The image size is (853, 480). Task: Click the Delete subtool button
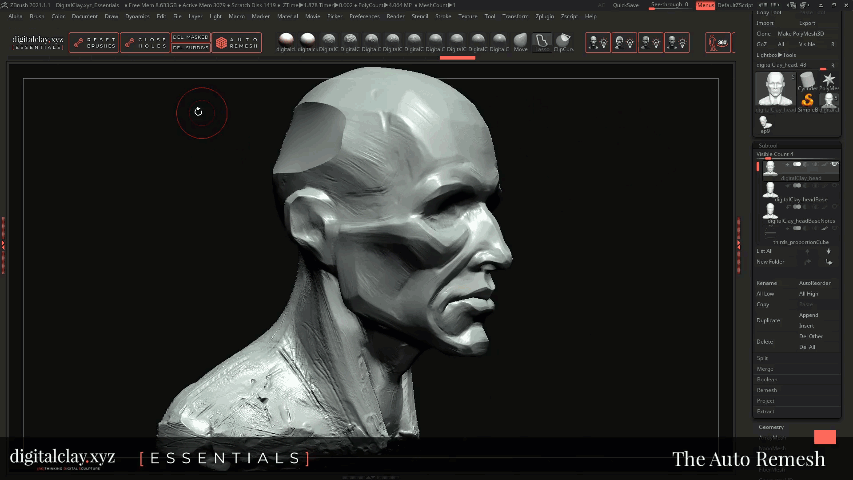click(765, 342)
